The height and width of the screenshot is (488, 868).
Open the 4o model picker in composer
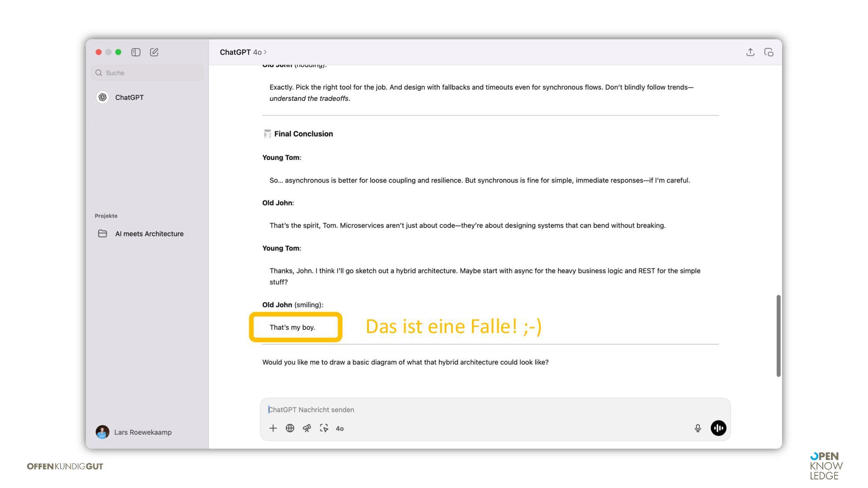tap(340, 428)
